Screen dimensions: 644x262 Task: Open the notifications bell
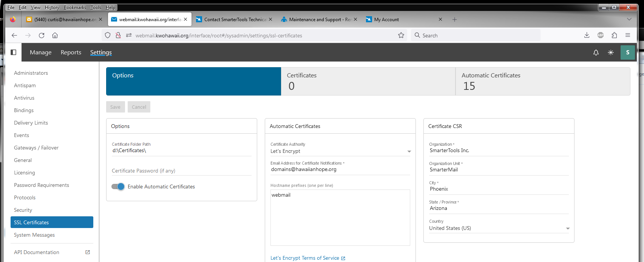point(596,52)
